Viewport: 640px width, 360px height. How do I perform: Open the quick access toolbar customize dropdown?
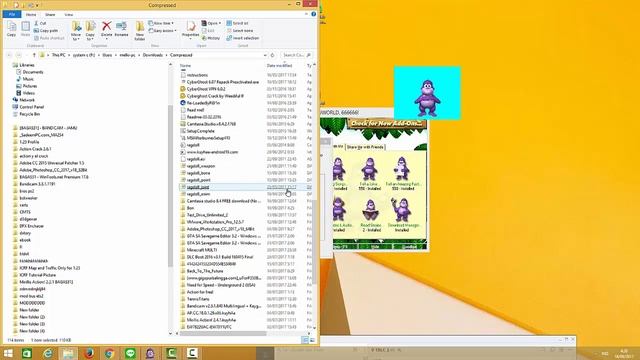tap(37, 5)
